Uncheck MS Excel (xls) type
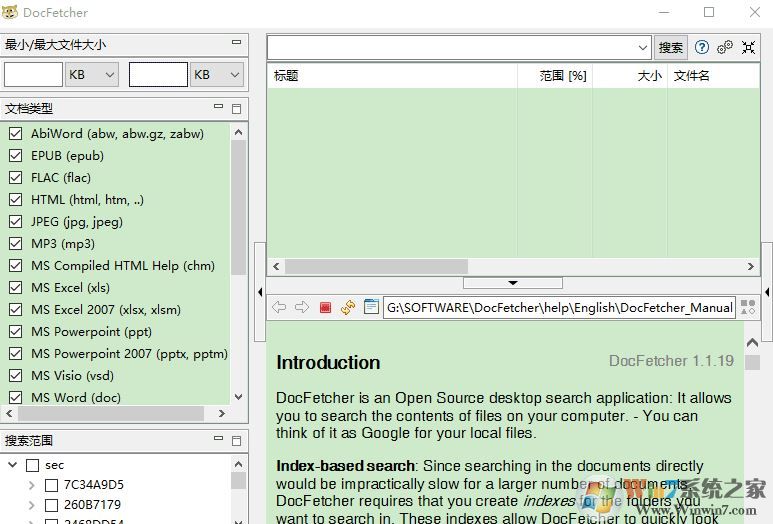The height and width of the screenshot is (524, 773). pyautogui.click(x=16, y=287)
